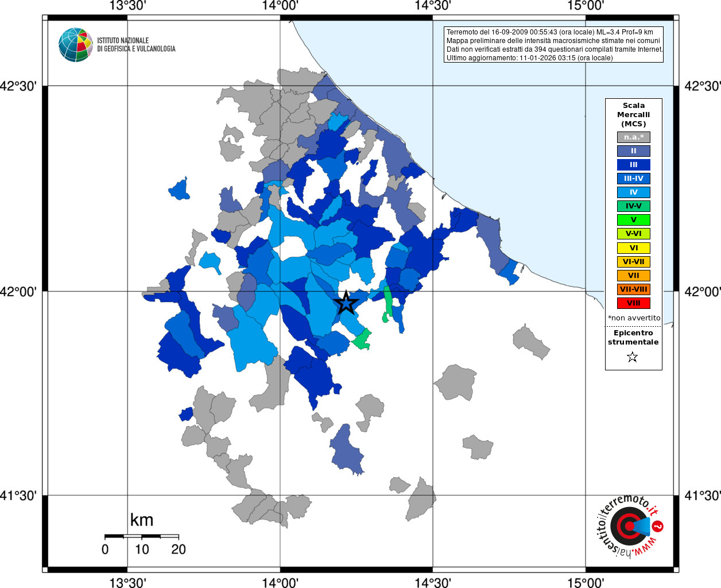Viewport: 721px width, 588px height.
Task: Click bottom axis label 14°30'
Action: tap(433, 582)
